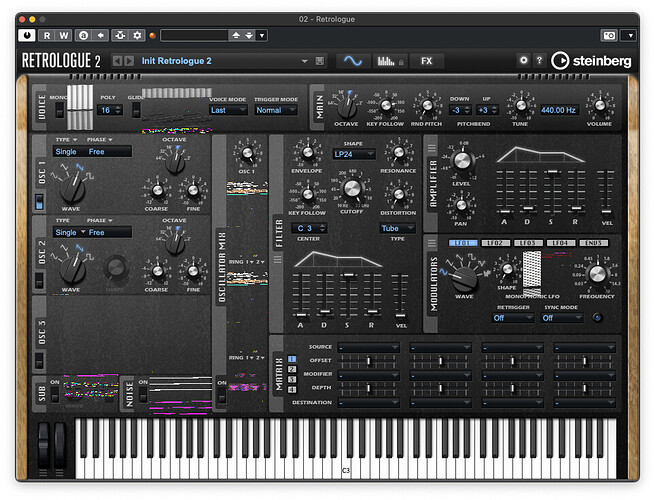
Task: Click the amplifier Sustain S fader
Action: pyautogui.click(x=551, y=192)
